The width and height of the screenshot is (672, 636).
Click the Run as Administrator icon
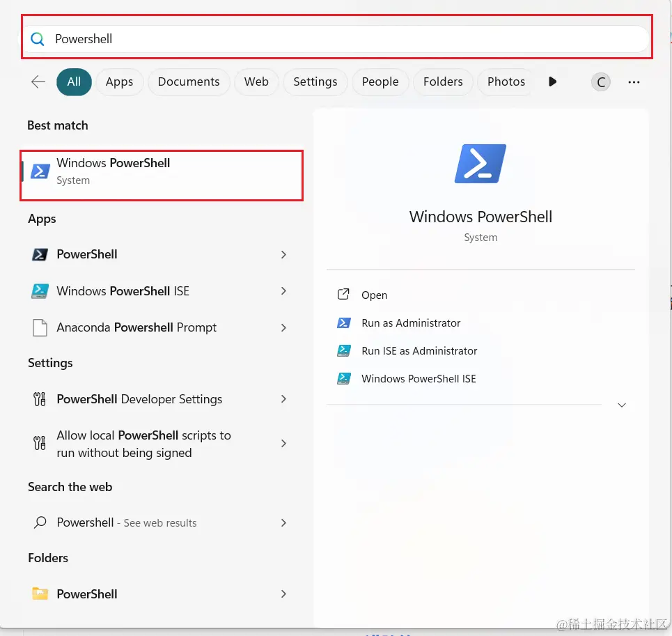click(x=343, y=323)
